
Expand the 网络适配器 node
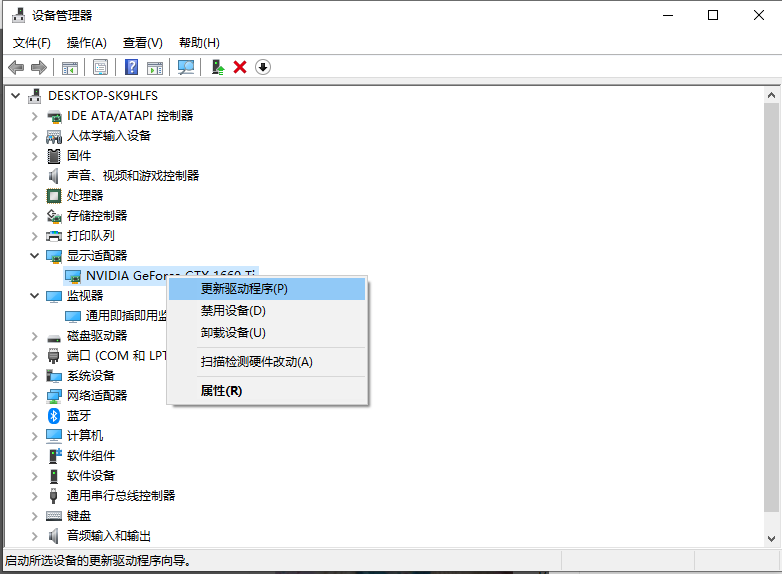tap(34, 396)
